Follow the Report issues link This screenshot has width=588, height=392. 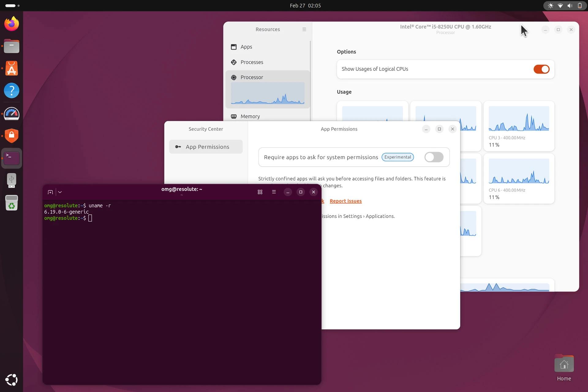click(345, 201)
